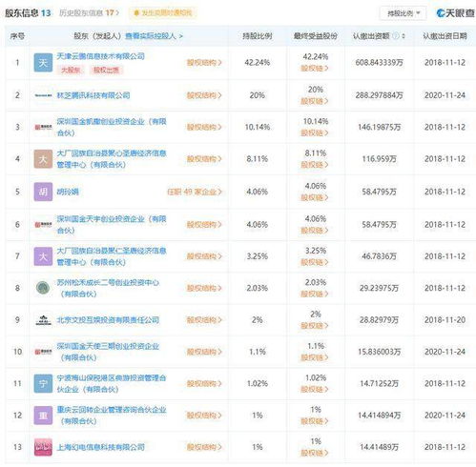Open 深圳国金天宇创业投资企业 link
Image resolution: width=476 pixels, height=467 pixels.
(112, 225)
